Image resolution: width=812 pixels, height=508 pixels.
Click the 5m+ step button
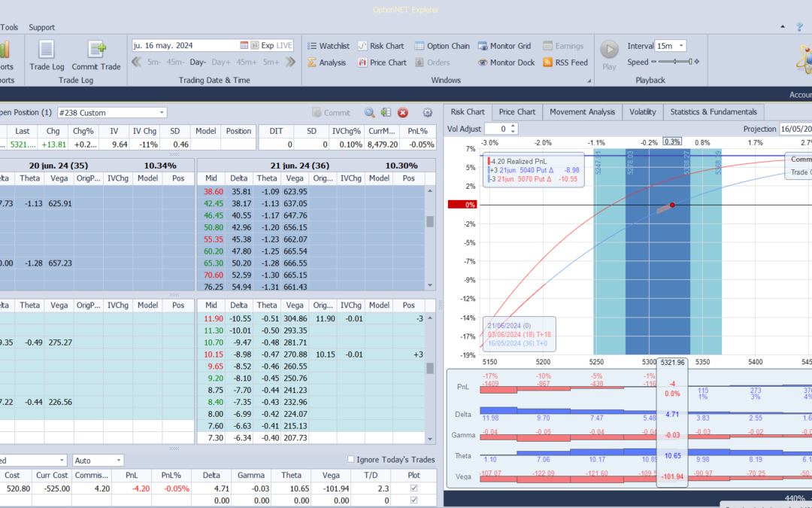tap(271, 62)
